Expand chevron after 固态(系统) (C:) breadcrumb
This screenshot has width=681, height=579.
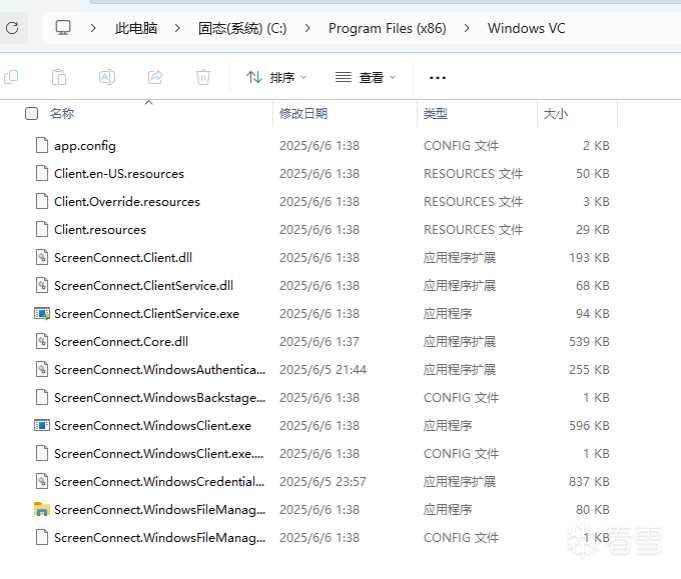307,28
